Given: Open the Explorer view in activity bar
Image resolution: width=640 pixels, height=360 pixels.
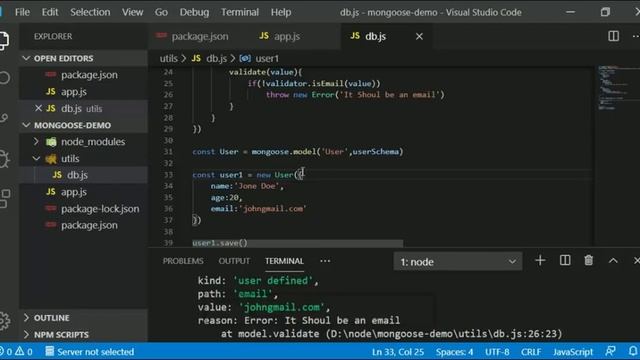Looking at the screenshot, I should pyautogui.click(x=3, y=40).
